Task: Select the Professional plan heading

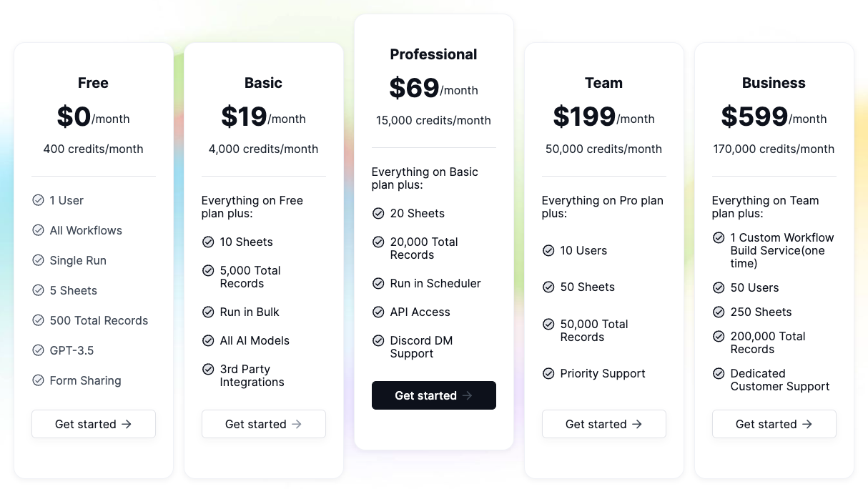Action: [x=433, y=54]
